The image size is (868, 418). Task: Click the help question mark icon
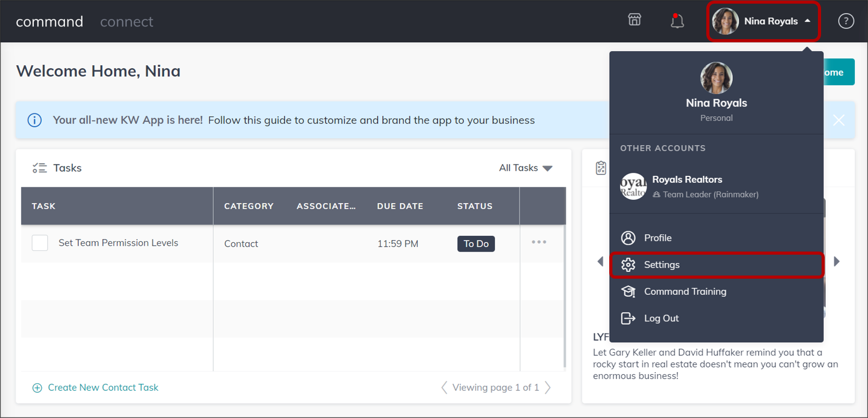coord(846,21)
